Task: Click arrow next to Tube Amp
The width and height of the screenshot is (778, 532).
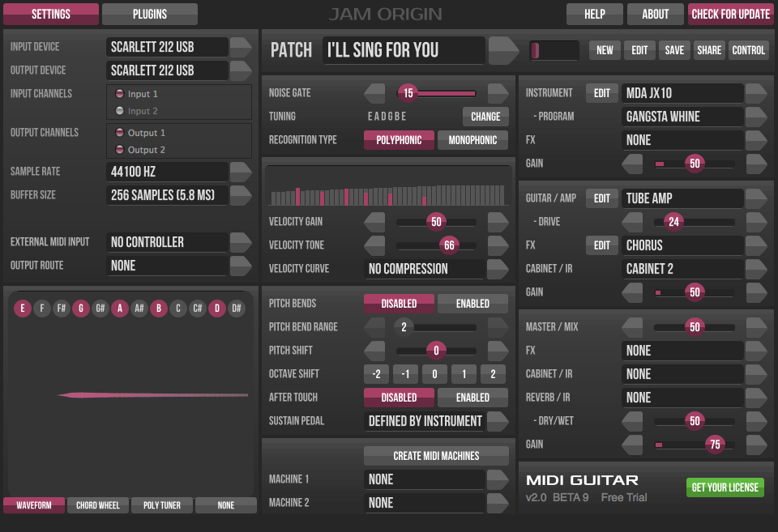Action: pos(756,198)
